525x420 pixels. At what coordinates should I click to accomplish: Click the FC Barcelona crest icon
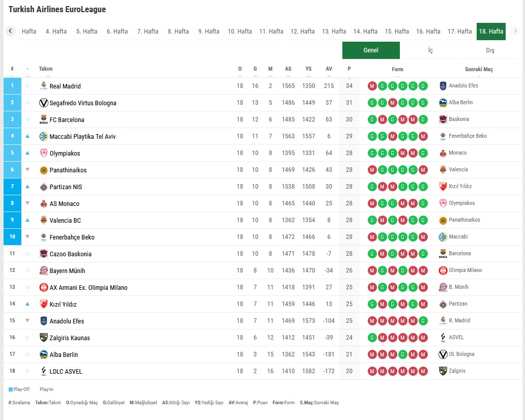pyautogui.click(x=44, y=120)
